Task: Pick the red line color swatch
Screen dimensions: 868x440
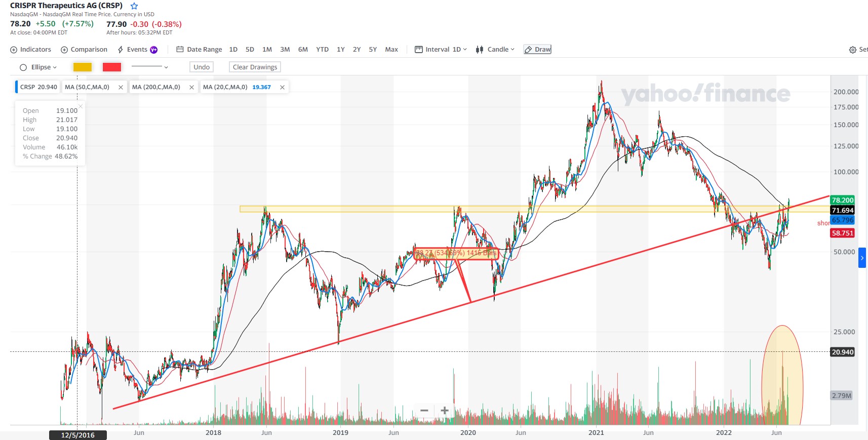Action: pos(112,67)
